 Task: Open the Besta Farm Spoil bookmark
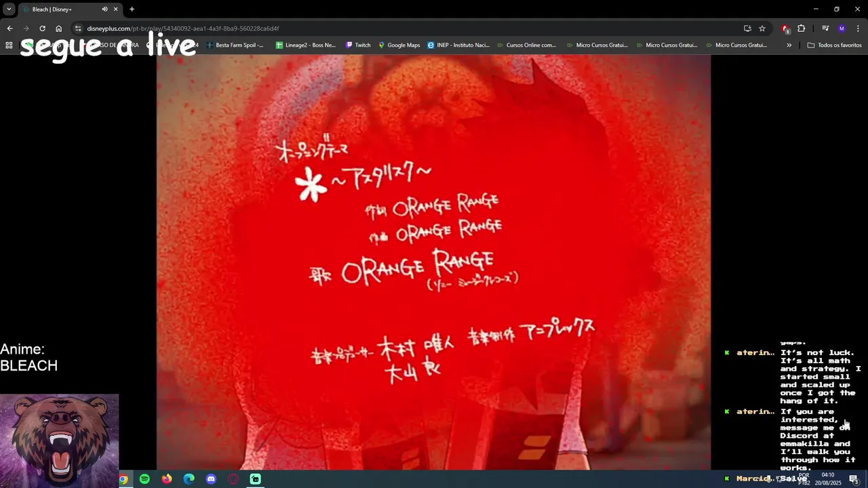(235, 45)
